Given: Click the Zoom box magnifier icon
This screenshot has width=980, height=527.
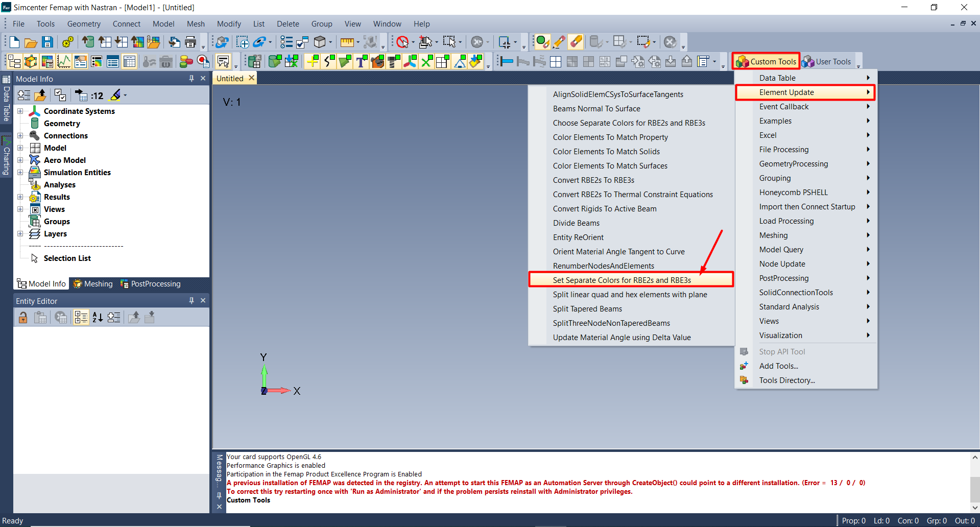Looking at the screenshot, I should [242, 42].
